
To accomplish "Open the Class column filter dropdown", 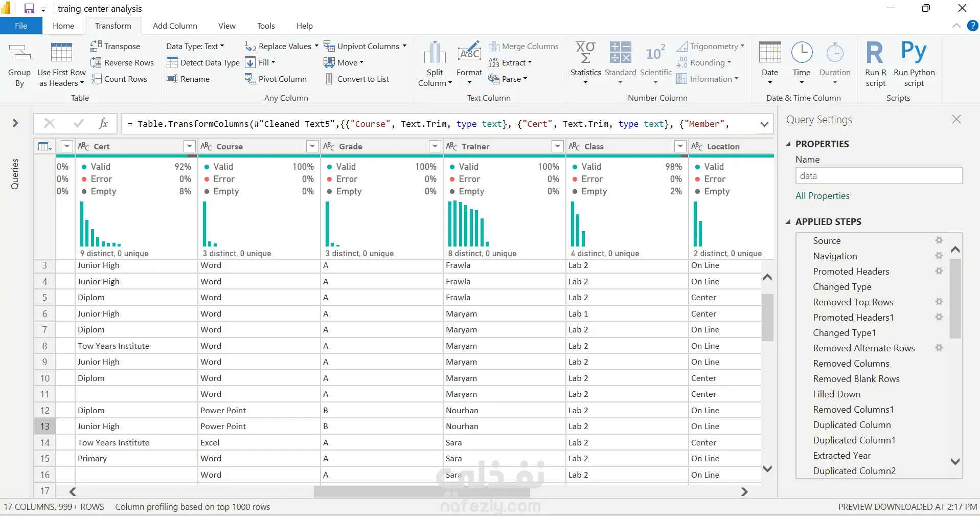I will pos(680,146).
